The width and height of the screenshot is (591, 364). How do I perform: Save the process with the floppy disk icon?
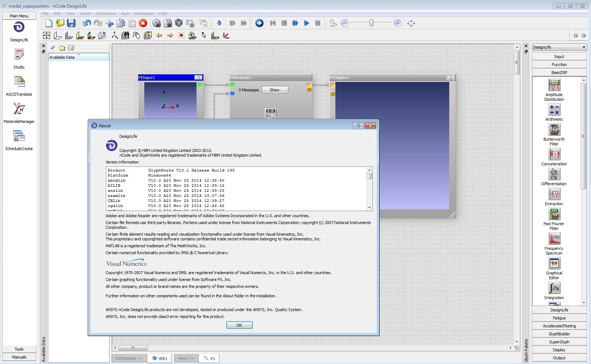click(71, 23)
